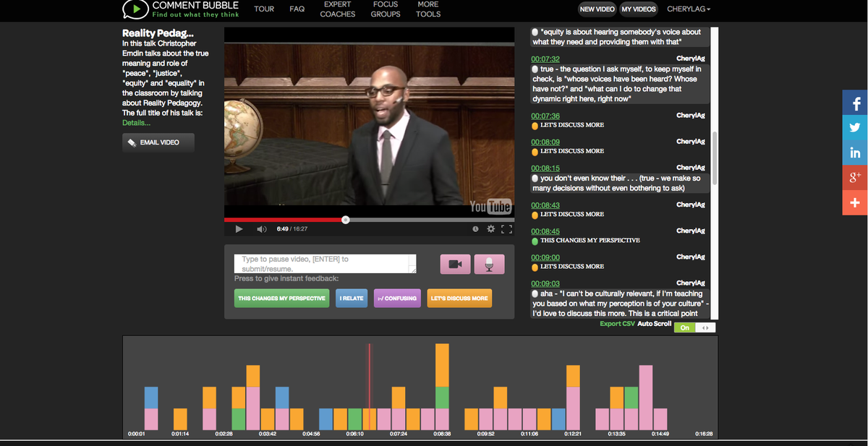This screenshot has height=446, width=868.
Task: Click the tallest orange bar near 0:08:38
Action: point(442,365)
